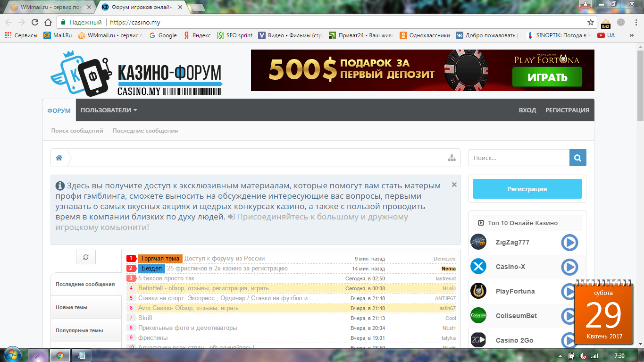Click the Casino-X logo icon
644x362 pixels.
click(478, 267)
